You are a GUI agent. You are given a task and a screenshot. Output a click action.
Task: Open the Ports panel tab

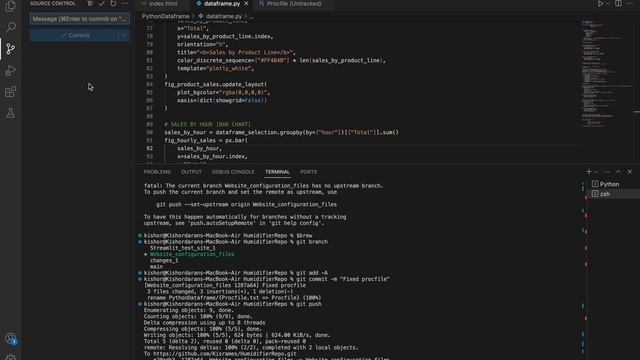click(309, 172)
